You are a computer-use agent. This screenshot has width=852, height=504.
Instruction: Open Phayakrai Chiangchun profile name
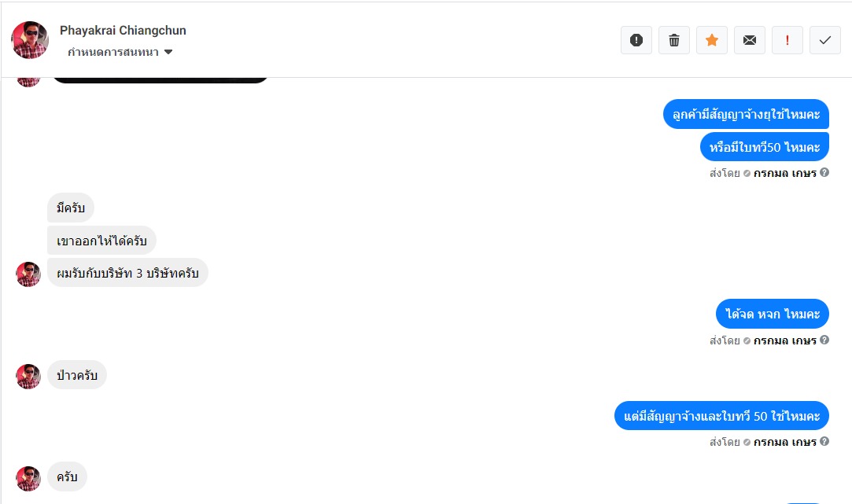coord(123,31)
